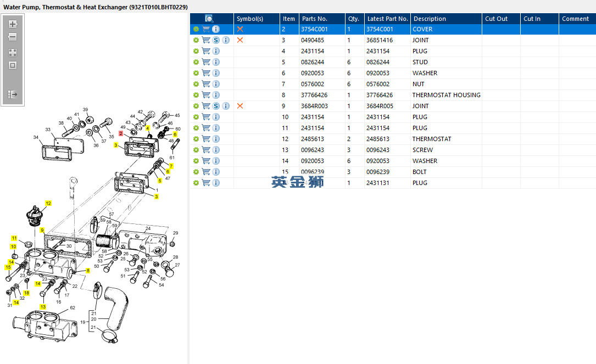Open the search icon in the table header

click(209, 19)
